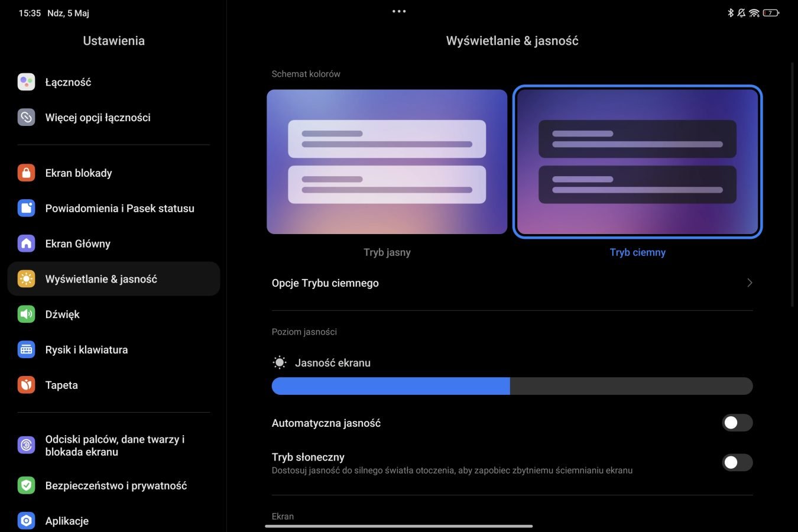The width and height of the screenshot is (798, 532).
Task: Select Ekran Główny in the sidebar
Action: click(x=113, y=244)
